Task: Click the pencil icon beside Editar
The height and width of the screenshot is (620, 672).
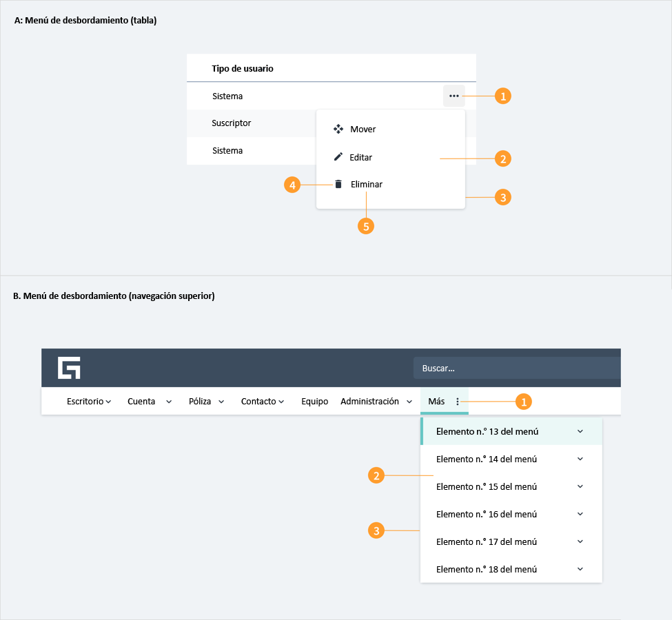Action: (x=338, y=157)
